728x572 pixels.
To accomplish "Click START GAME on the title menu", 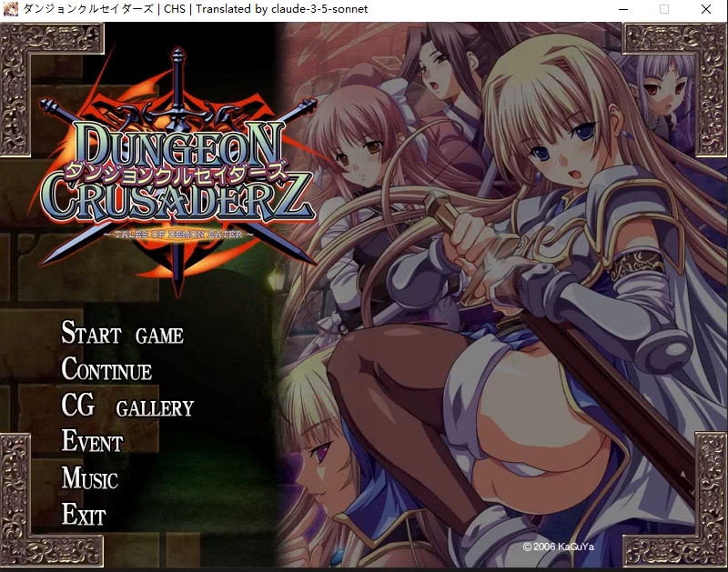I will [122, 334].
